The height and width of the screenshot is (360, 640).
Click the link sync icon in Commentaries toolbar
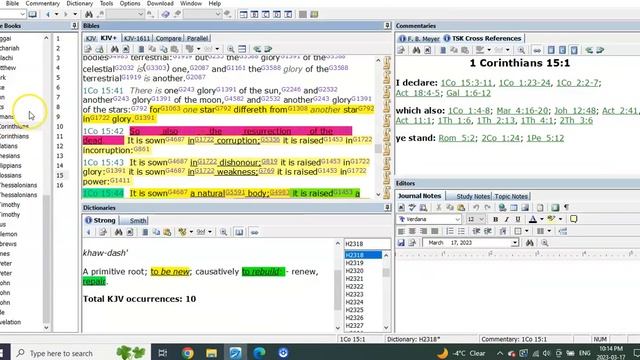[537, 50]
